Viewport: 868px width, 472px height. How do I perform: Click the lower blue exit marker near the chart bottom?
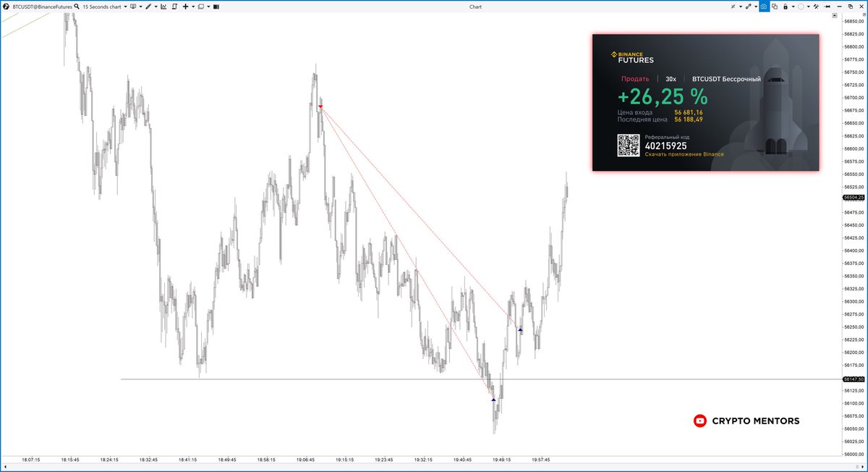(493, 399)
